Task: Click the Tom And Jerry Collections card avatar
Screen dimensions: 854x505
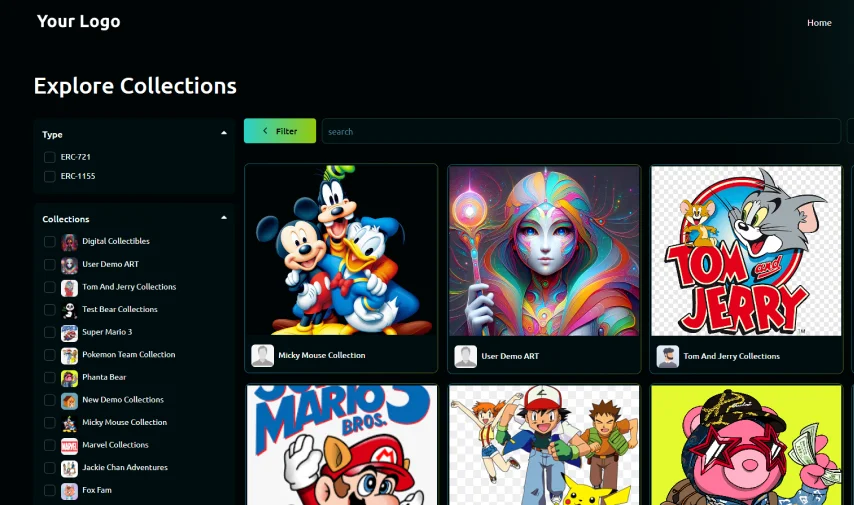Action: click(x=668, y=356)
